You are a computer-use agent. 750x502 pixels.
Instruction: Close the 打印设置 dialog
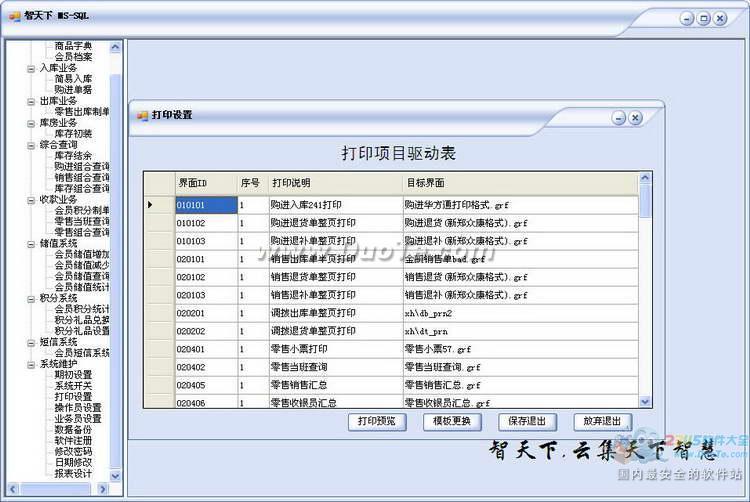(635, 118)
